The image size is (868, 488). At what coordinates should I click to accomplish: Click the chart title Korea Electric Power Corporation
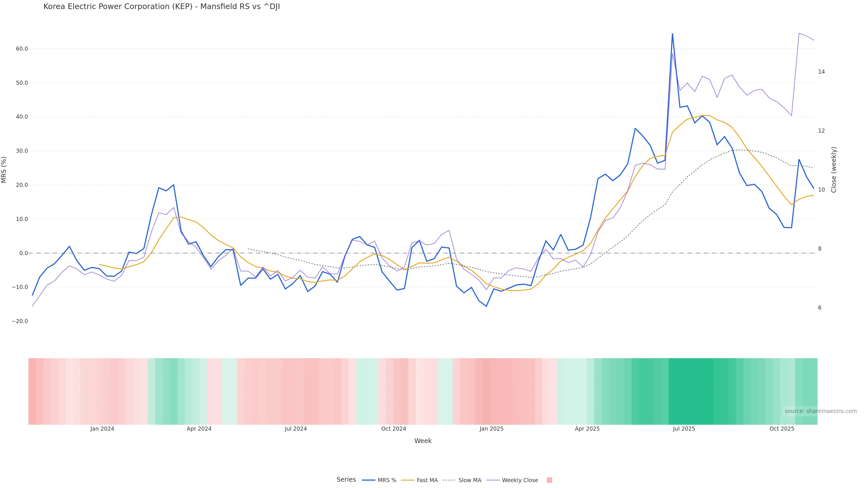pyautogui.click(x=161, y=7)
